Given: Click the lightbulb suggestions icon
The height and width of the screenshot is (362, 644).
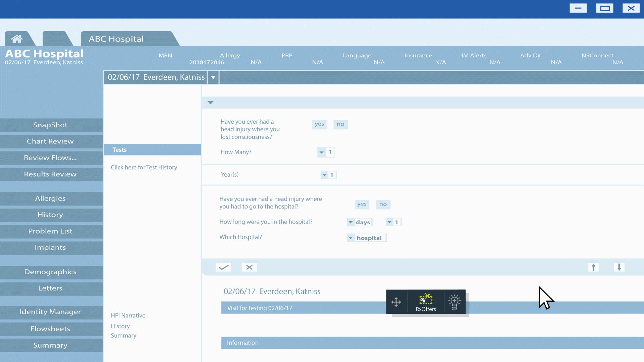Looking at the screenshot, I should 454,302.
